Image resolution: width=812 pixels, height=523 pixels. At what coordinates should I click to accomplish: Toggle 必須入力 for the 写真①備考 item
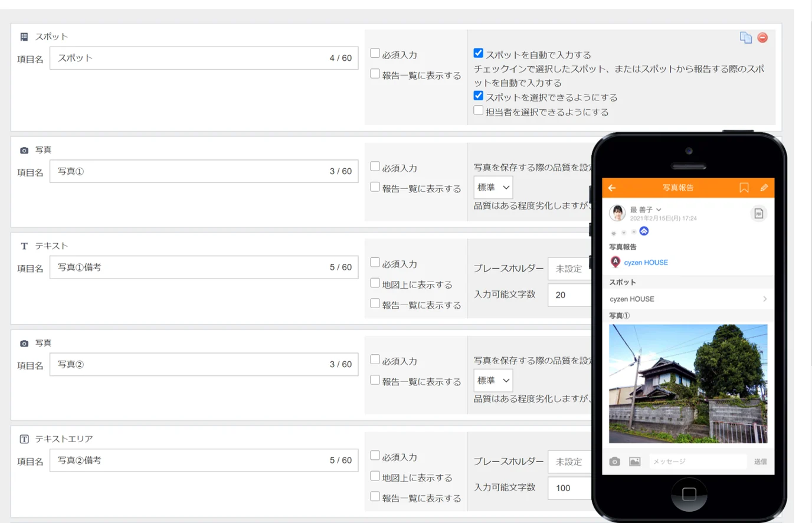coord(375,263)
